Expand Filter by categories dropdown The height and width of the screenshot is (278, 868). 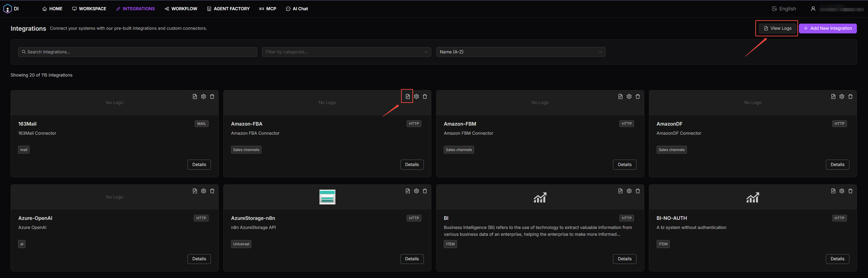coord(346,52)
